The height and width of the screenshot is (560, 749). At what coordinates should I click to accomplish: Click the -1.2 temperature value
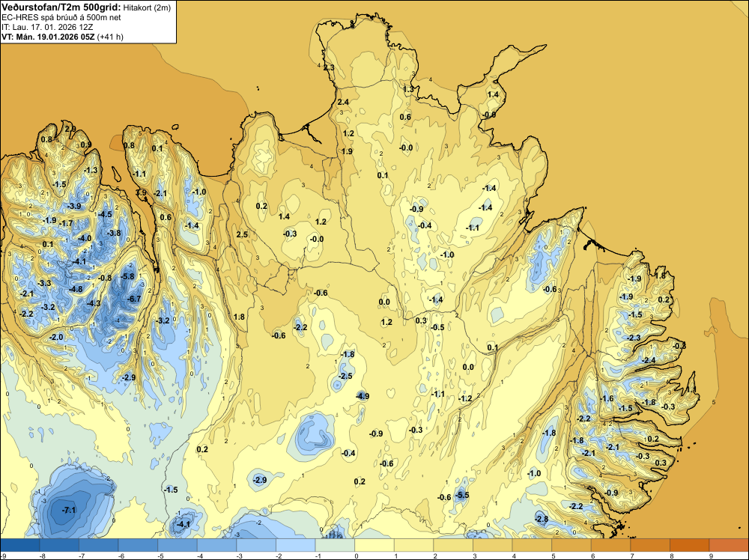click(465, 398)
